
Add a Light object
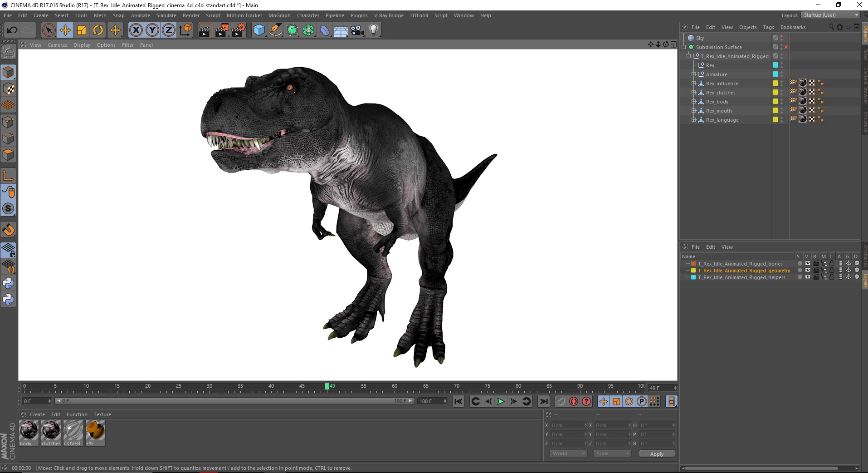[374, 30]
